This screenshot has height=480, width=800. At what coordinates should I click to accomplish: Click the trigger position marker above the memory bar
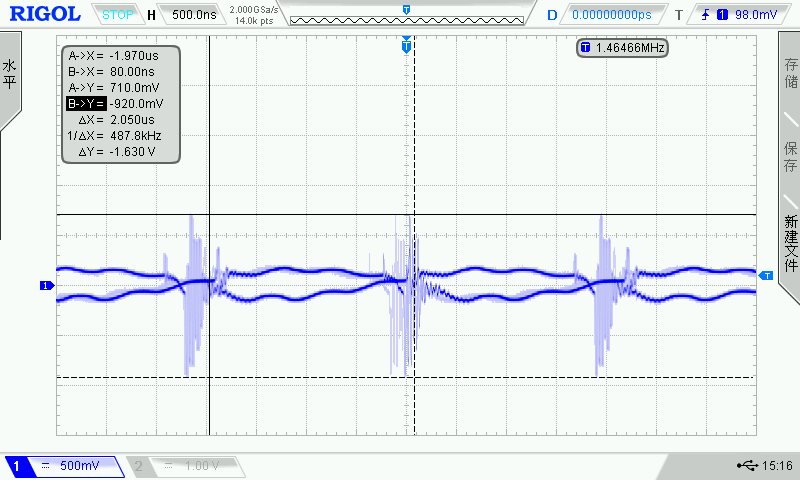(406, 10)
